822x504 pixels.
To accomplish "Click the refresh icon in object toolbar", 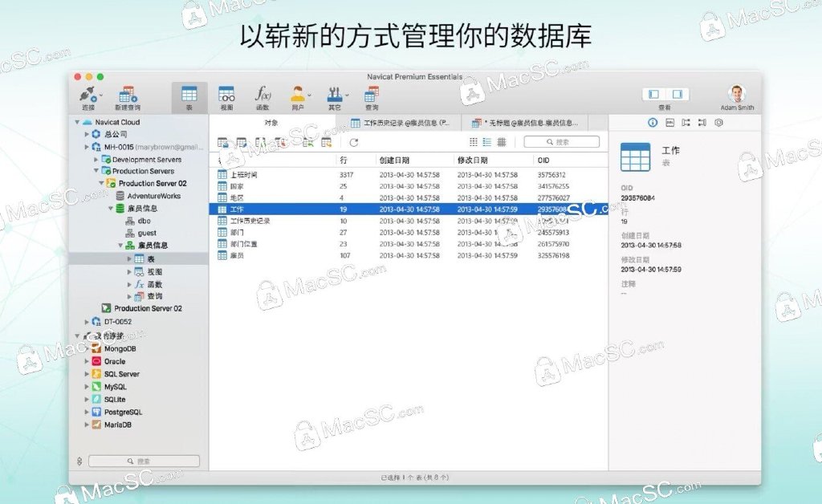I will tap(354, 143).
